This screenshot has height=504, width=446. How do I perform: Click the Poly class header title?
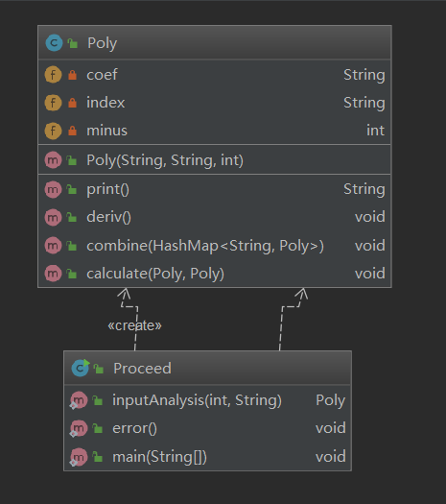(102, 43)
